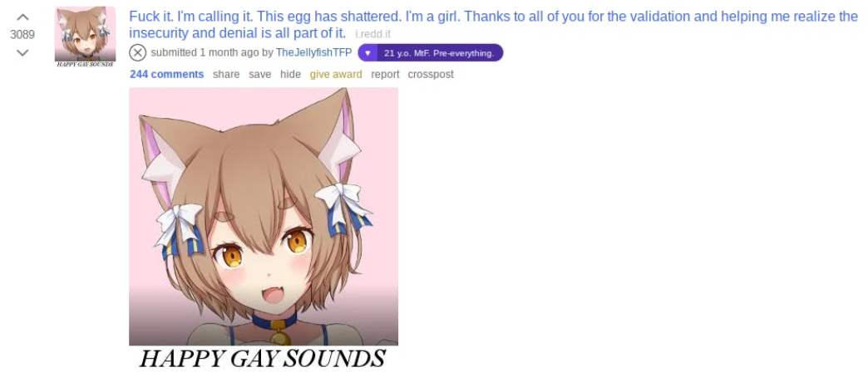This screenshot has width=868, height=377.
Task: Click the expanded catgirl image
Action: tap(264, 216)
